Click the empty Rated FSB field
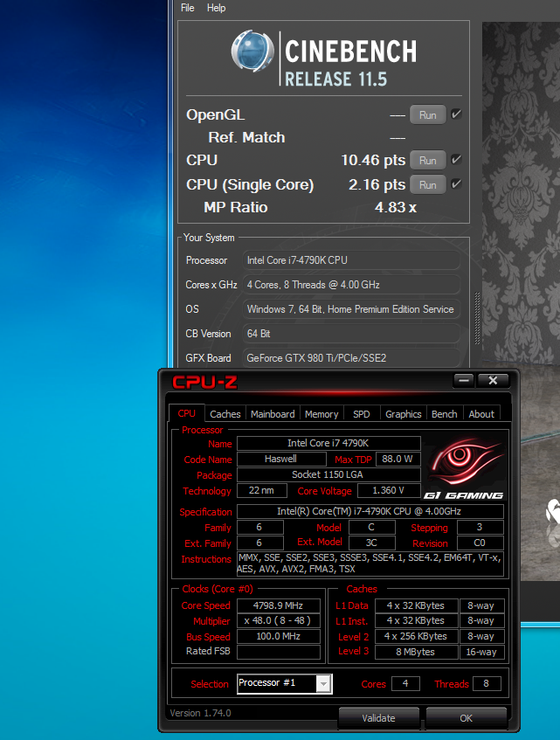This screenshot has width=560, height=740. click(279, 652)
